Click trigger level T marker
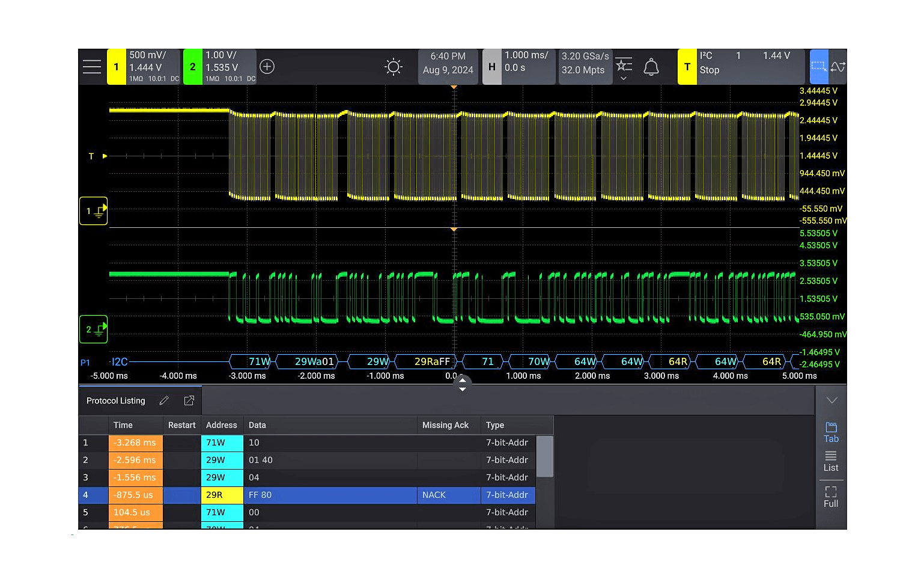 [97, 156]
